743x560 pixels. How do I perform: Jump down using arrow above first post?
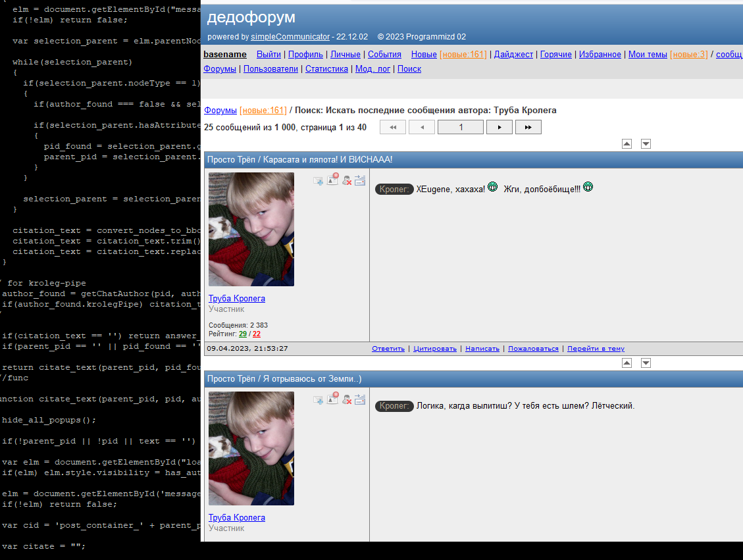(x=646, y=143)
